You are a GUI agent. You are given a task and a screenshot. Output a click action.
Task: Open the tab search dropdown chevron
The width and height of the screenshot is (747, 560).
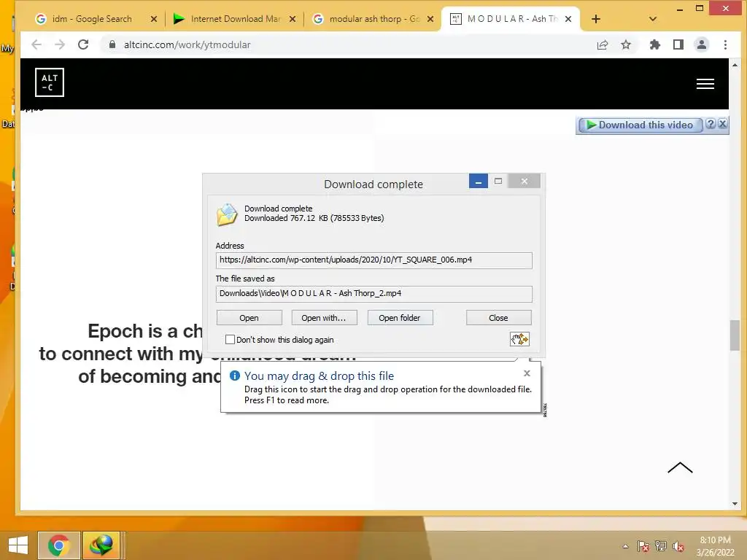click(x=653, y=19)
